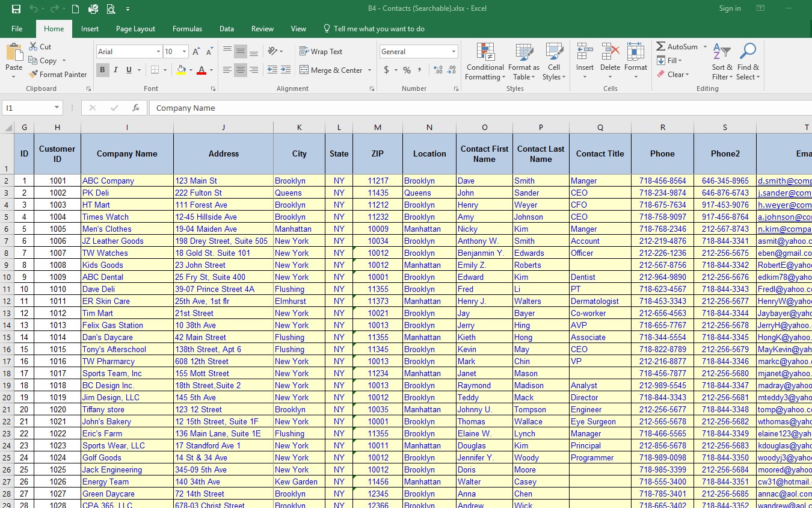Open Find & Select menu
The height and width of the screenshot is (508, 812).
(x=748, y=61)
